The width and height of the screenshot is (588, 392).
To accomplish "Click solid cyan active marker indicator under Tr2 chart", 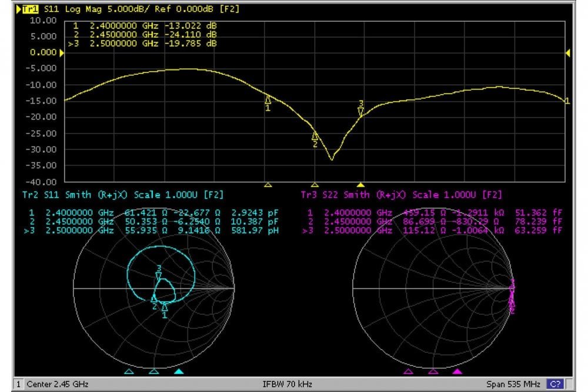I will [179, 371].
